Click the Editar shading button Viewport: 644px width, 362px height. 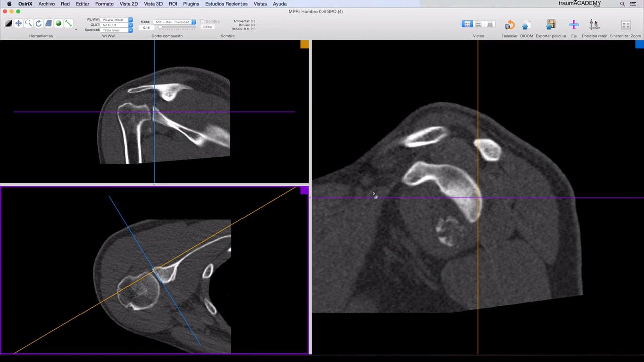pos(207,27)
